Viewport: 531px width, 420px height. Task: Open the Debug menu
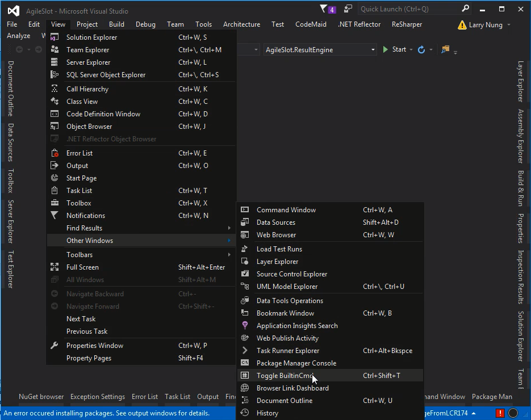point(145,24)
